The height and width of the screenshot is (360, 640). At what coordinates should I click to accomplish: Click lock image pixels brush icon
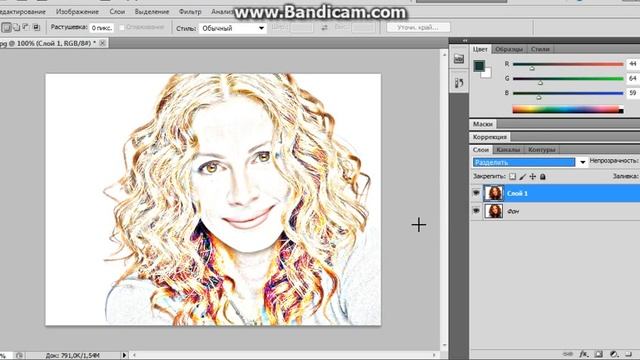pyautogui.click(x=522, y=176)
